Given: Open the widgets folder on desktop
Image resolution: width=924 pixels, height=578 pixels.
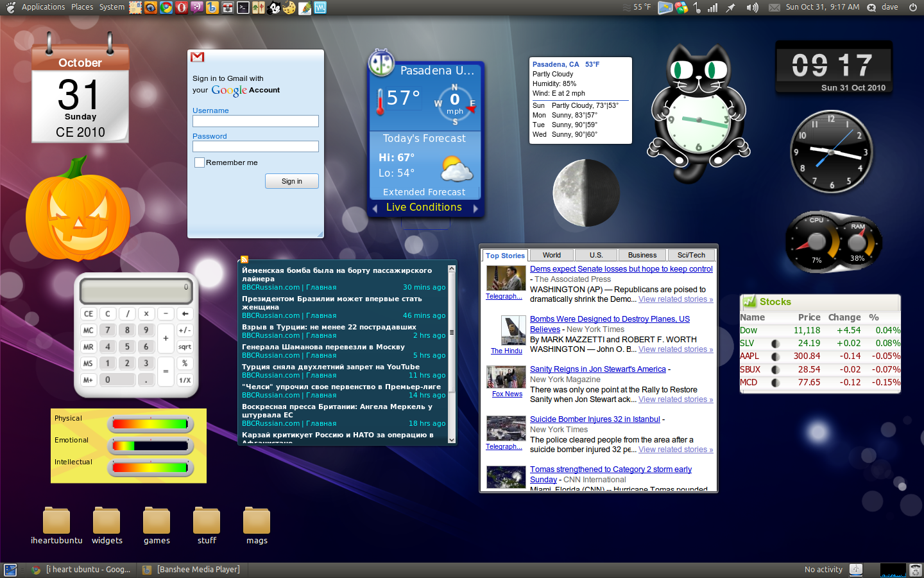Looking at the screenshot, I should click(107, 525).
